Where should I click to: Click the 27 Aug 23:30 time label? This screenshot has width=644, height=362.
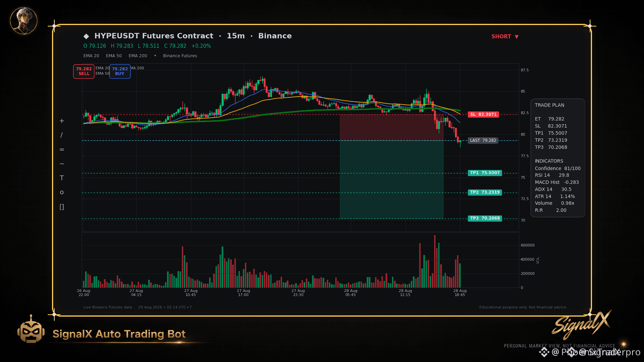point(298,293)
